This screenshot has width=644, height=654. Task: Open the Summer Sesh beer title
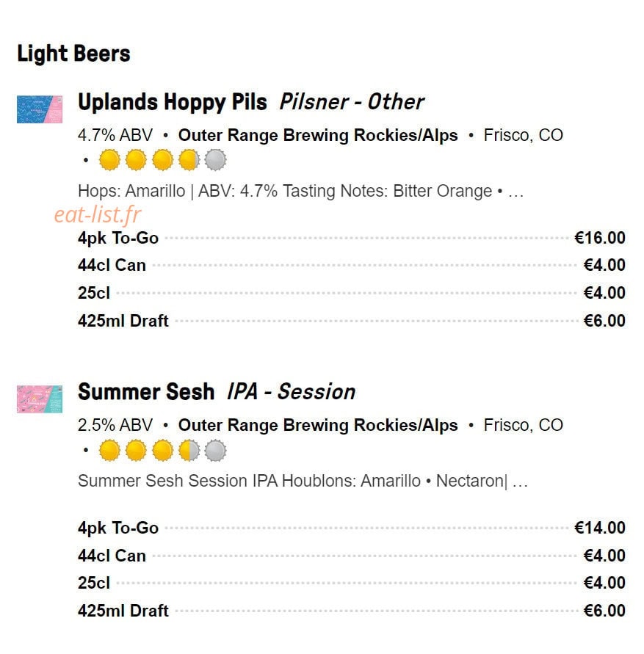click(x=146, y=392)
